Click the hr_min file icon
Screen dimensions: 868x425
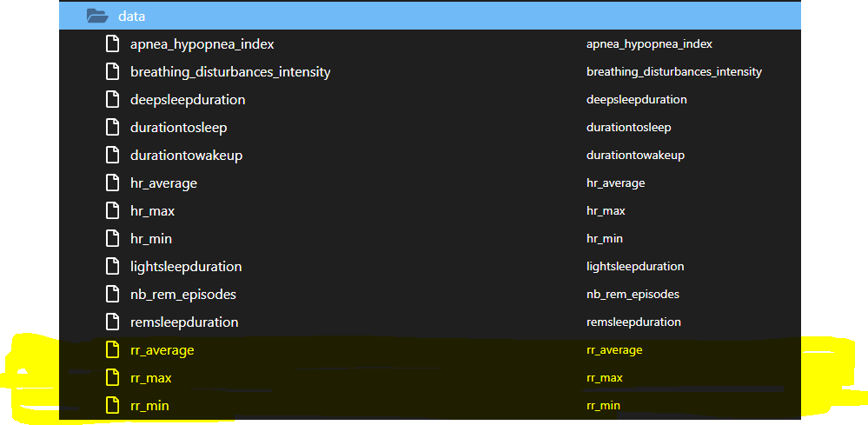click(112, 238)
